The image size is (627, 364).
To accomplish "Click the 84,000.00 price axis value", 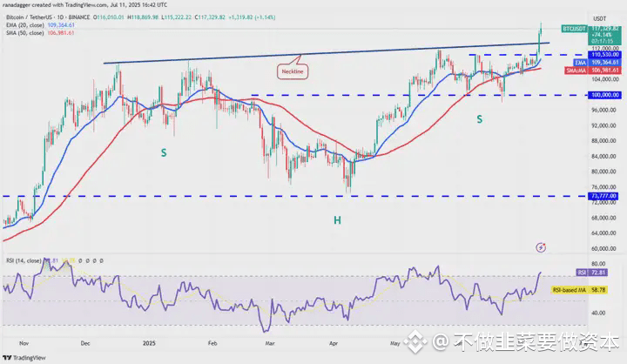I will (x=603, y=157).
